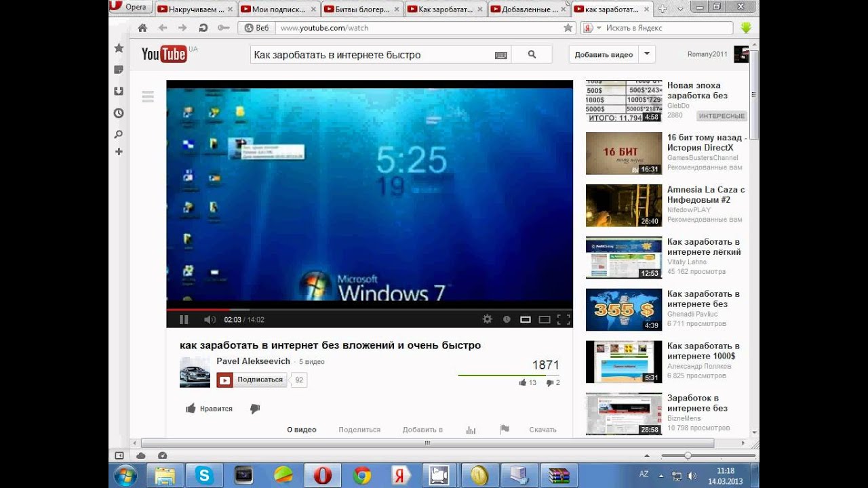The width and height of the screenshot is (868, 488).
Task: Go to the browser home page
Action: (x=142, y=28)
